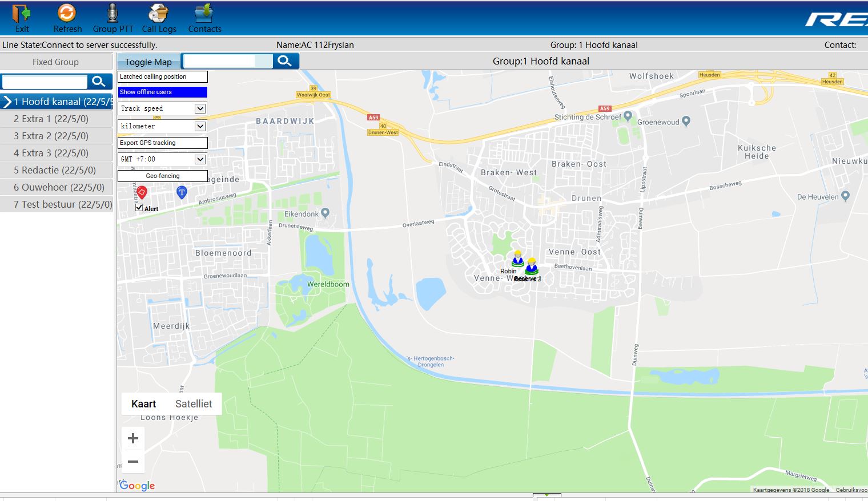Screen dimensions: 868x501
Task: Open the kilometer unit dropdown
Action: point(163,126)
